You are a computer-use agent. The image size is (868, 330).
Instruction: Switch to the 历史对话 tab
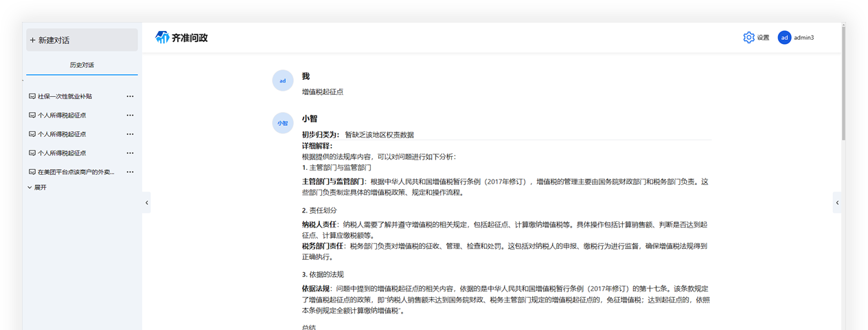[x=82, y=65]
